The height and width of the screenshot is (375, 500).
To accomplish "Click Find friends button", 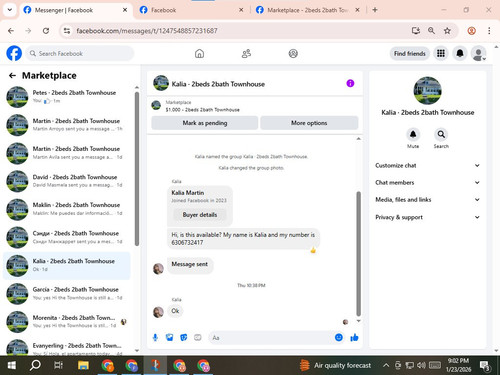I will tap(410, 53).
